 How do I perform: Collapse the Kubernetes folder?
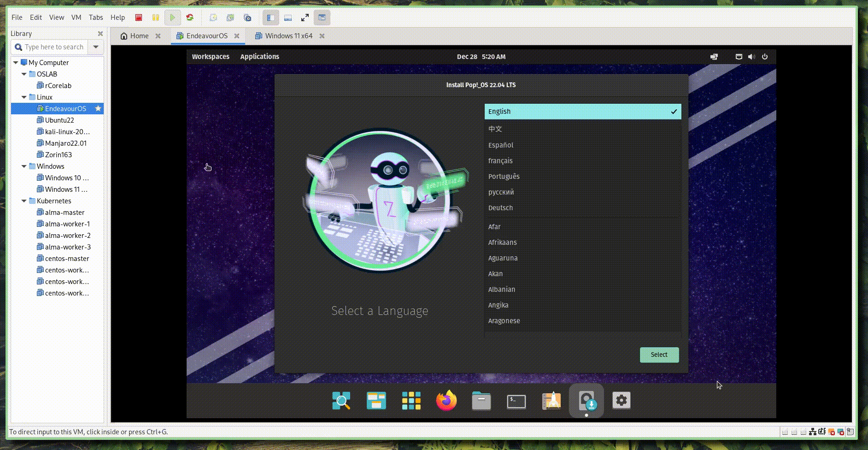click(24, 201)
